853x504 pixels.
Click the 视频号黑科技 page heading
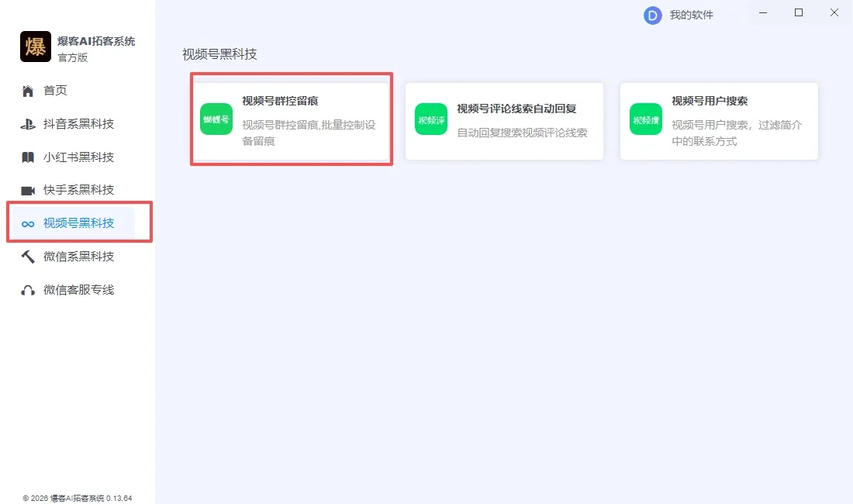coord(219,54)
